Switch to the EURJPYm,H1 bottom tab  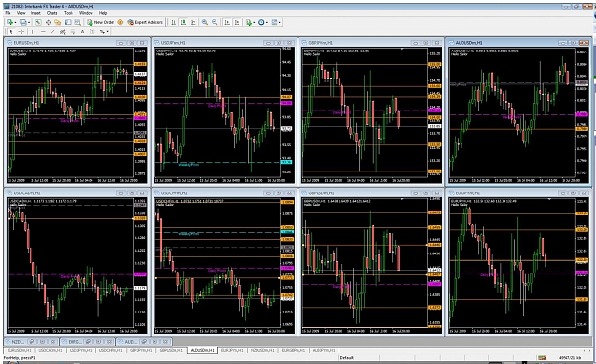point(233,350)
